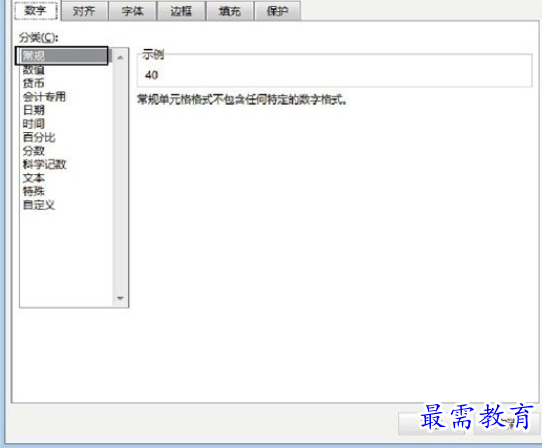Click category list scroll up arrow
Viewport: 542px width, 448px height.
pyautogui.click(x=120, y=58)
